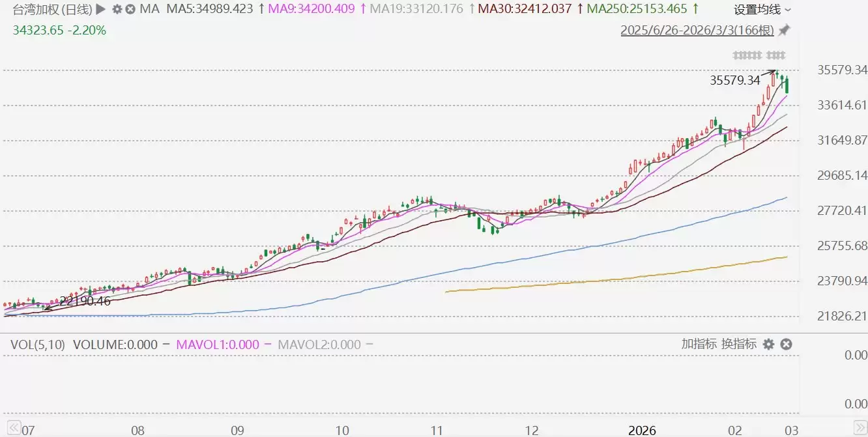The height and width of the screenshot is (437, 868).
Task: Click the 换指标 button
Action: pyautogui.click(x=739, y=344)
